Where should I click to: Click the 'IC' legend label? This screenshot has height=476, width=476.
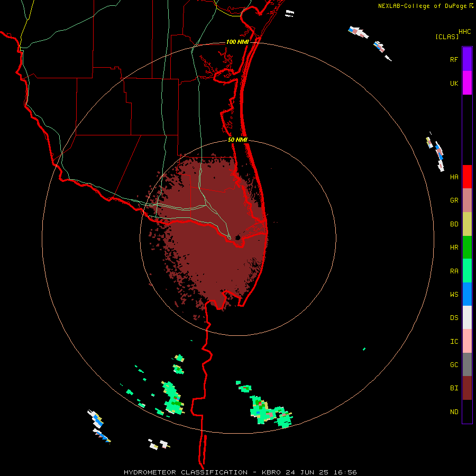pos(454,342)
